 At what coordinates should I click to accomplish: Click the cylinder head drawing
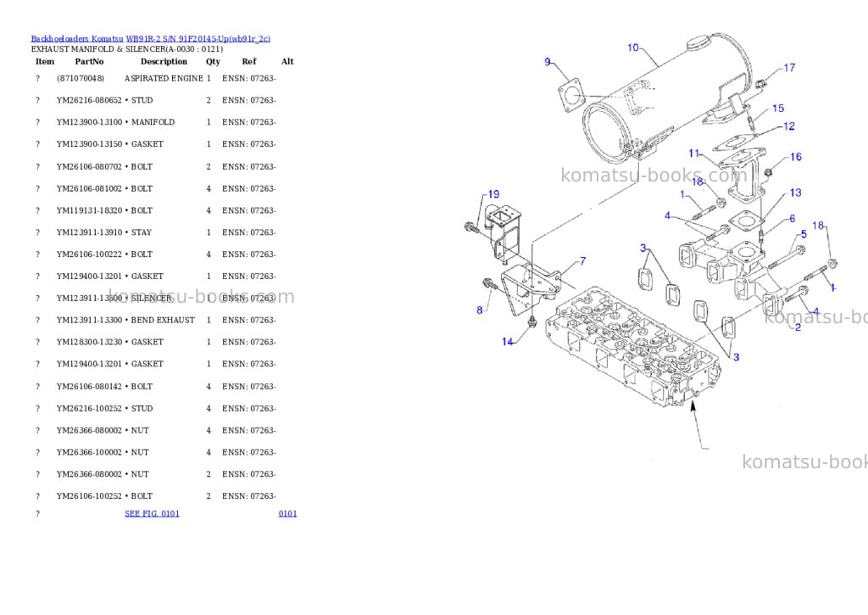coord(632,348)
